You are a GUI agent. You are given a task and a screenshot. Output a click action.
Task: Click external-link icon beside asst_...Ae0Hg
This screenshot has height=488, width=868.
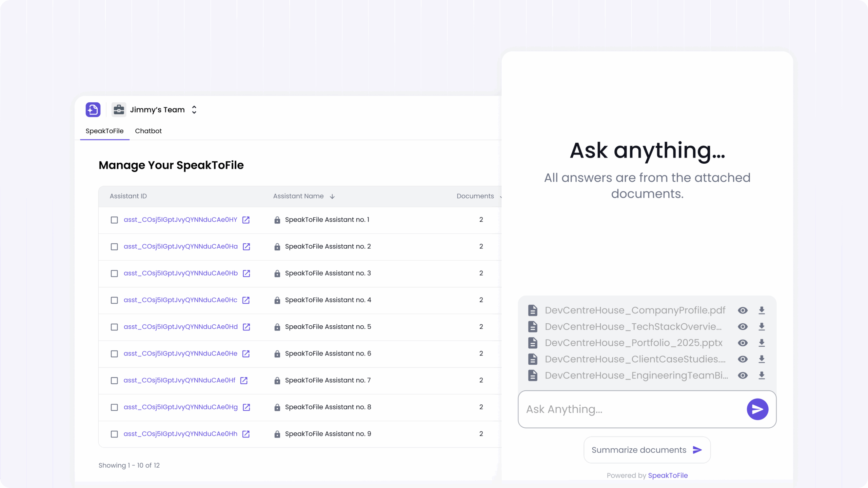coord(246,407)
